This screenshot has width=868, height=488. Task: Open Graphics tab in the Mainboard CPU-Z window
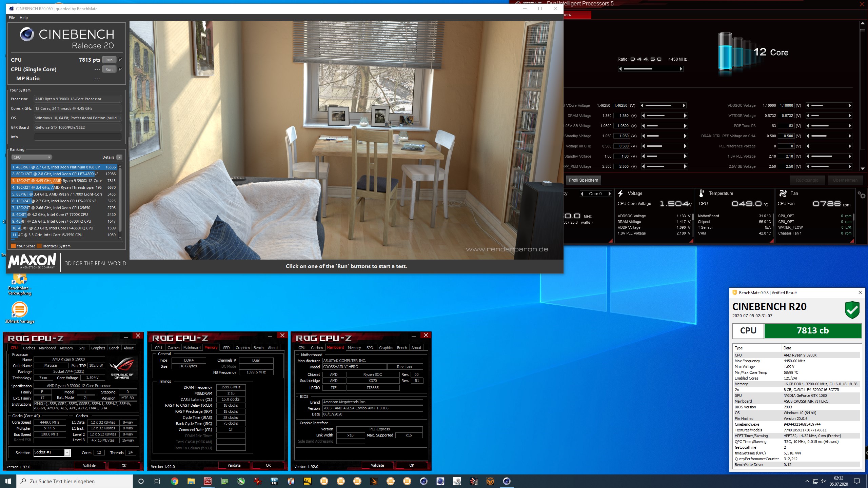(x=386, y=348)
